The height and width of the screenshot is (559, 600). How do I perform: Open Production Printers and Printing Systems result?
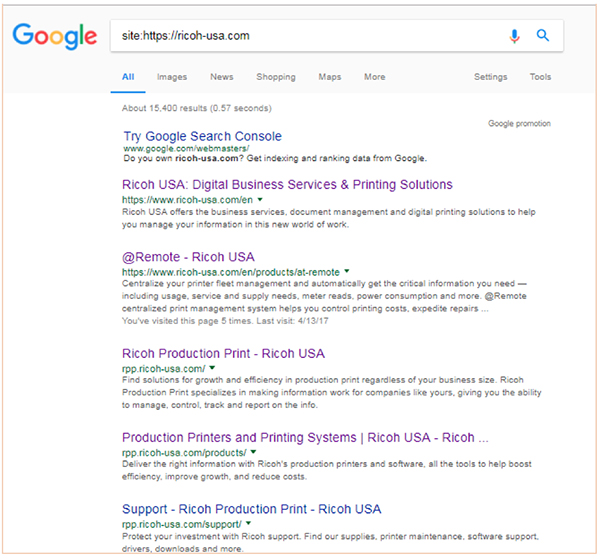pos(304,438)
